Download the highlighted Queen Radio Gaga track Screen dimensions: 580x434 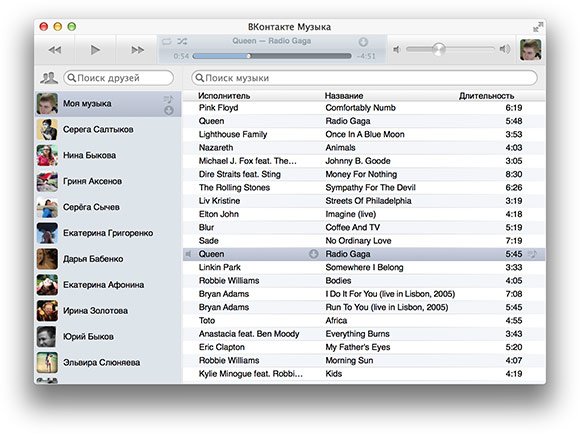click(x=314, y=254)
